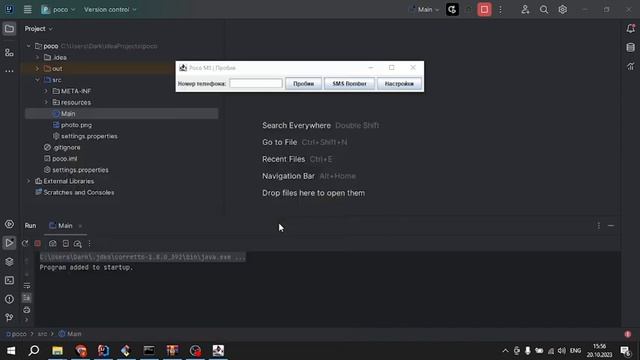Open Version control dropdown
The width and height of the screenshot is (640, 360).
[x=110, y=9]
